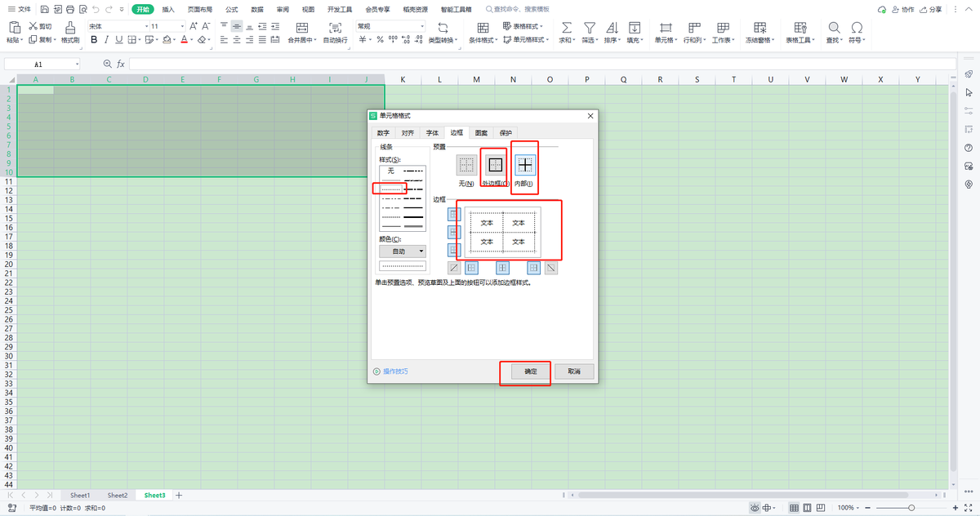Click the percent style icon
This screenshot has width=980, height=516.
[381, 39]
